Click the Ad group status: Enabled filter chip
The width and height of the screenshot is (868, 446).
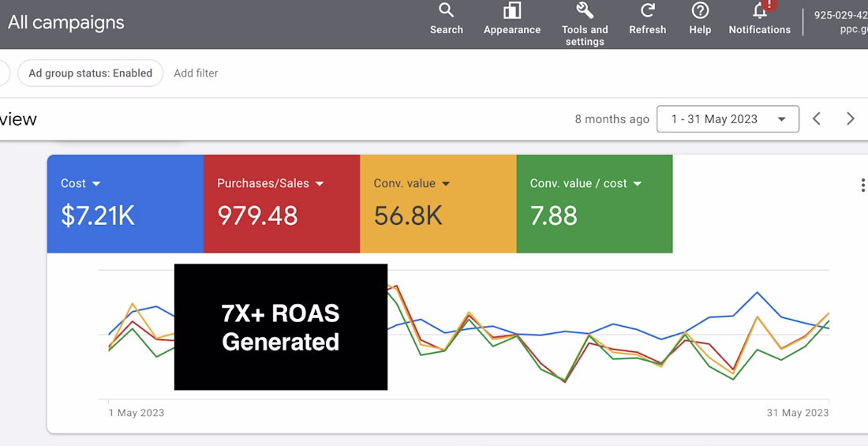(90, 73)
